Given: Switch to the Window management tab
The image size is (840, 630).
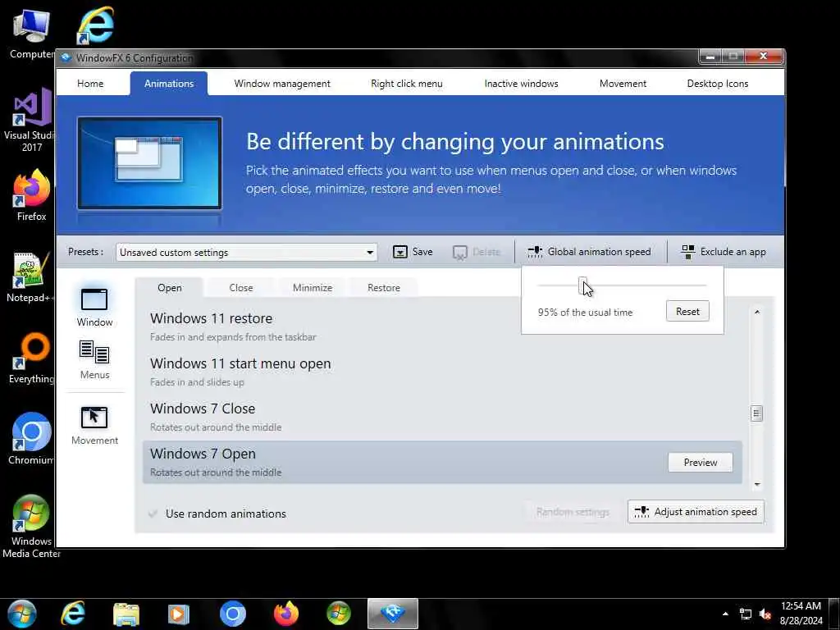Looking at the screenshot, I should pyautogui.click(x=282, y=84).
